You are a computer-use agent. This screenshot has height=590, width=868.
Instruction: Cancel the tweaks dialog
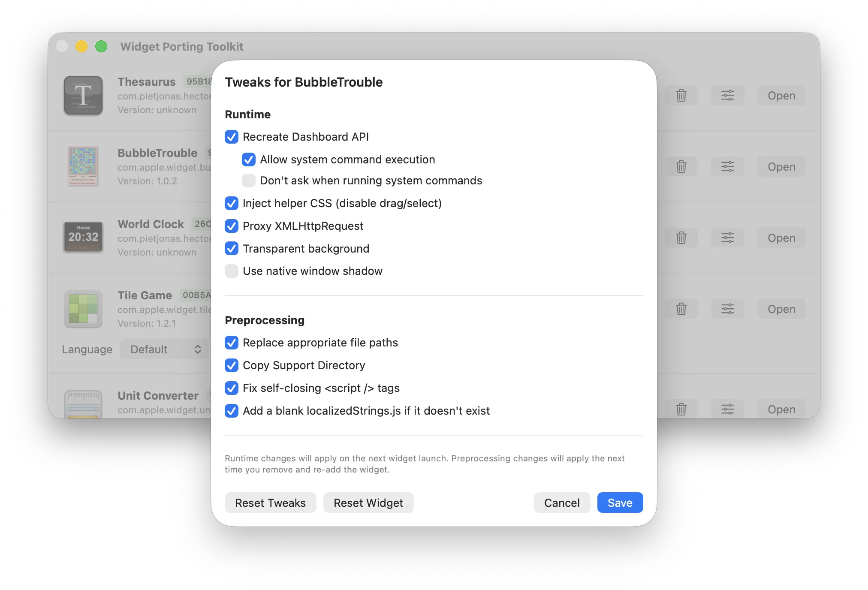pyautogui.click(x=562, y=503)
